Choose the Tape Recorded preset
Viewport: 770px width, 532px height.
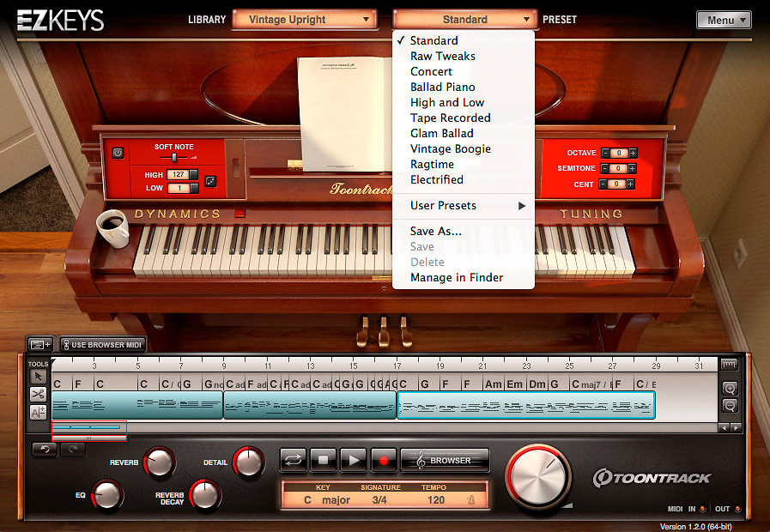coord(464,118)
